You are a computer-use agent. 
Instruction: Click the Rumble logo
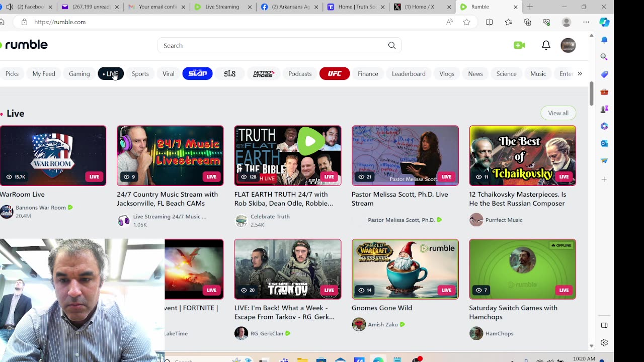tap(24, 45)
